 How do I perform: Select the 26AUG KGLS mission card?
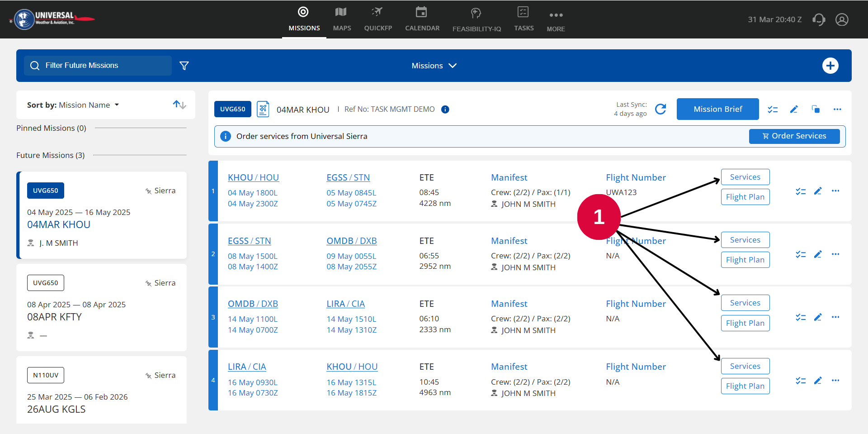[x=102, y=390]
